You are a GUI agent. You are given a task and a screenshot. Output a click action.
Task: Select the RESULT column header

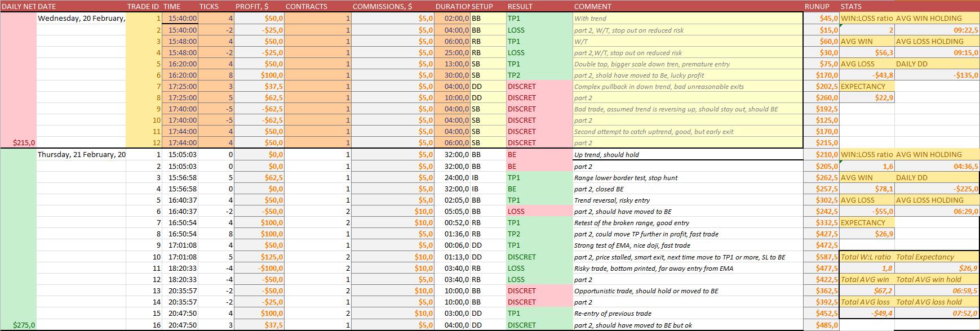(539, 6)
